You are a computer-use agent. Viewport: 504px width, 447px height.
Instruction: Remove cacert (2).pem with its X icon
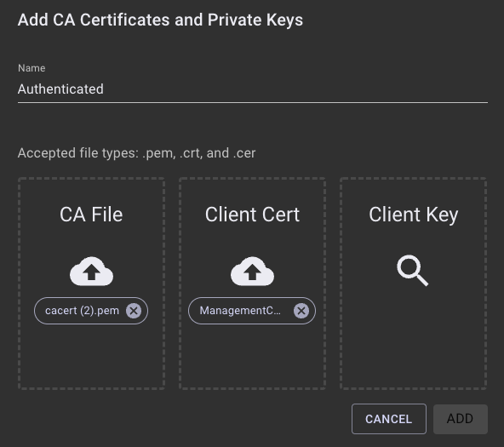(x=134, y=311)
